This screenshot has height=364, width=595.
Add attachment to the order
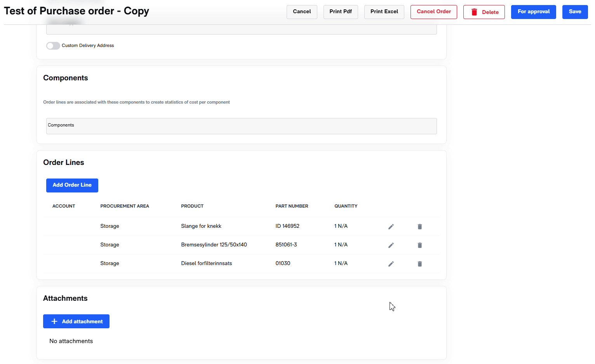tap(76, 321)
